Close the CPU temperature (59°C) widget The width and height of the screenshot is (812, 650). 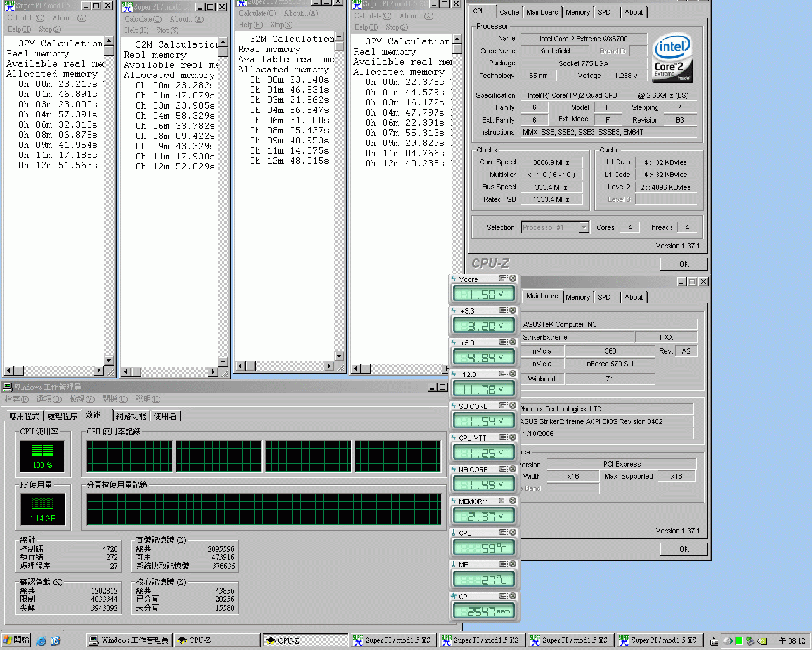513,533
